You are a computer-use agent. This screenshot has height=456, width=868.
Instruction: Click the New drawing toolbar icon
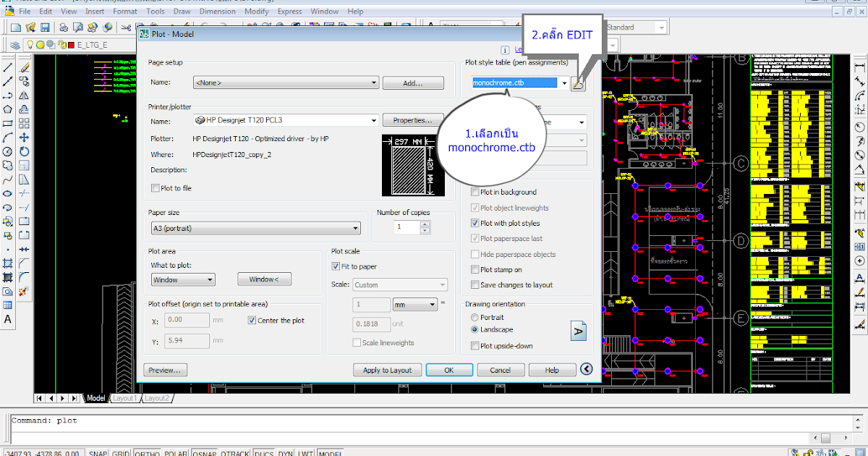[16, 28]
